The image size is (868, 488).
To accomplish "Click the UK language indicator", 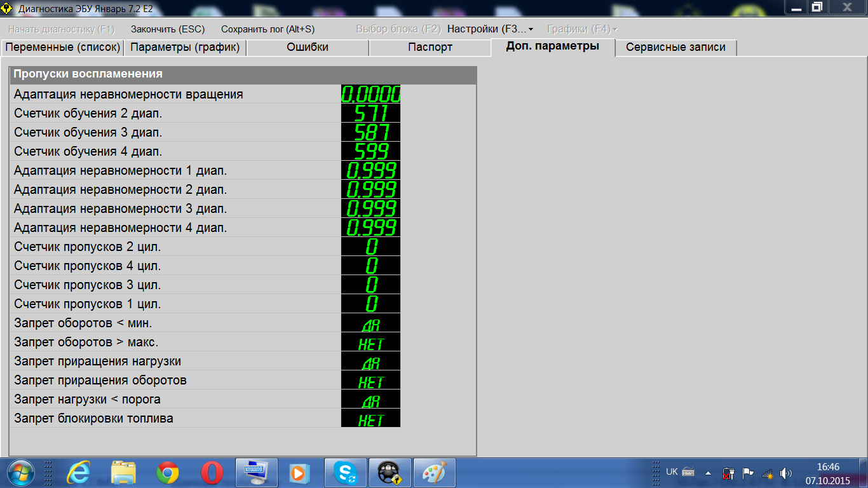I will tap(672, 472).
